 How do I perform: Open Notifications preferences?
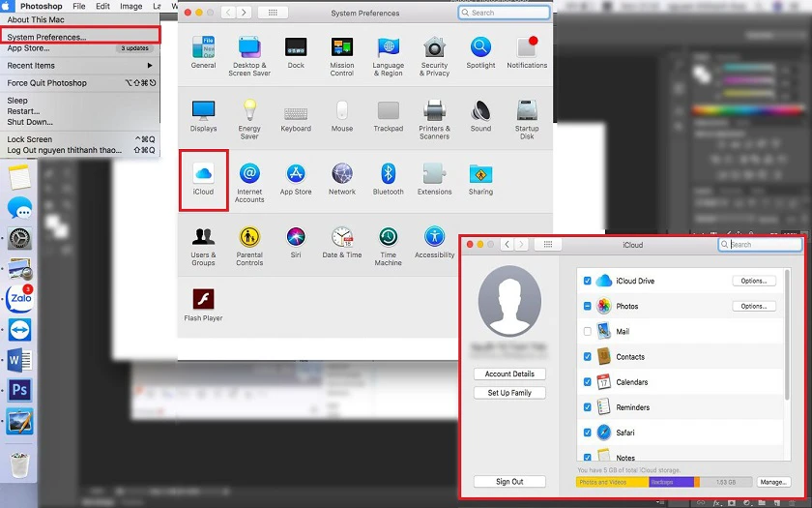click(527, 53)
